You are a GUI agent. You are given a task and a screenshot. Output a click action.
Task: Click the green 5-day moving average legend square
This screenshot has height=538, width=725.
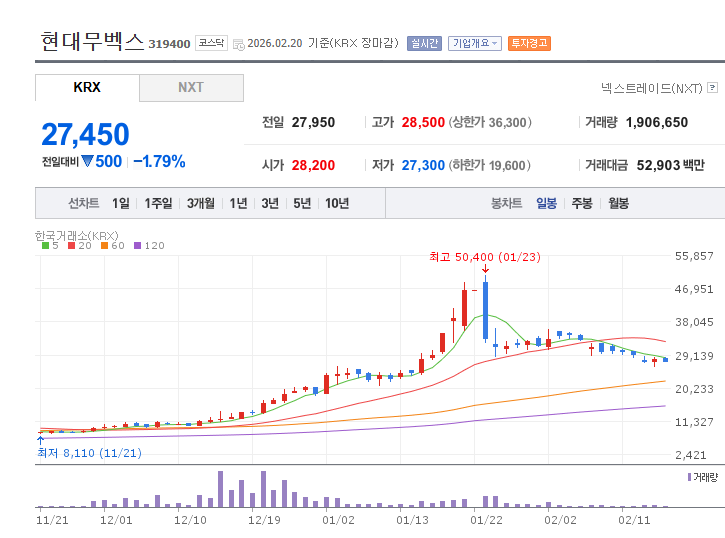click(45, 245)
